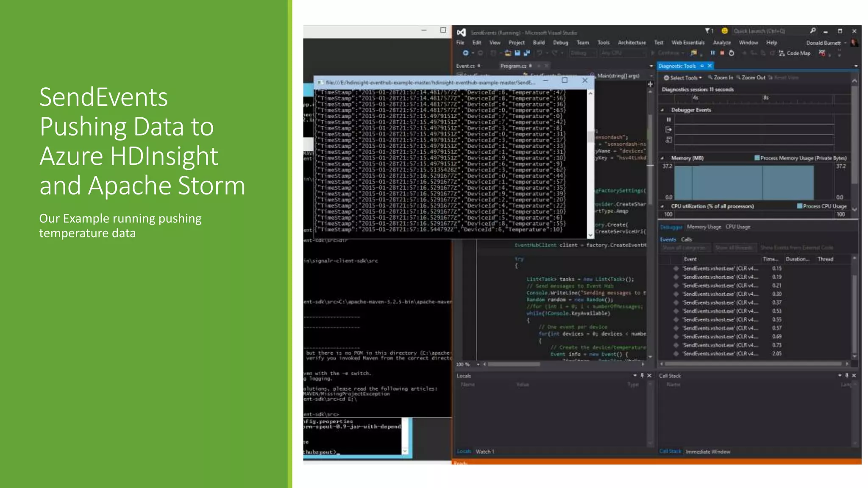Open the File menu
Screen dimensions: 868x488
click(460, 42)
